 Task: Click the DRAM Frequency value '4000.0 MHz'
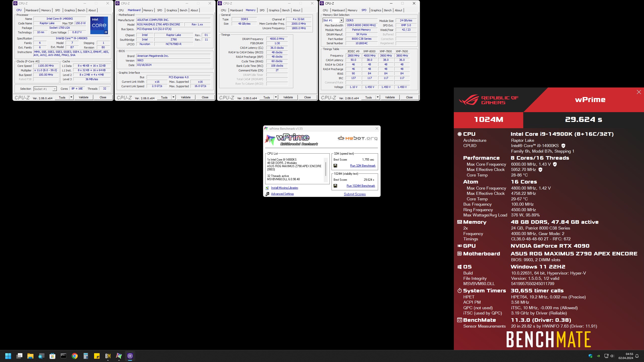pyautogui.click(x=277, y=39)
